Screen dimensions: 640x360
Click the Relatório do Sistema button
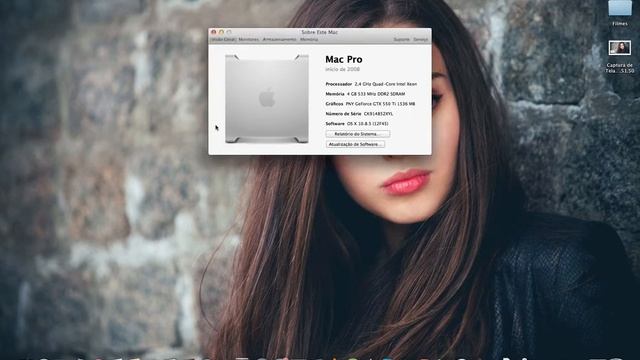[x=358, y=134]
